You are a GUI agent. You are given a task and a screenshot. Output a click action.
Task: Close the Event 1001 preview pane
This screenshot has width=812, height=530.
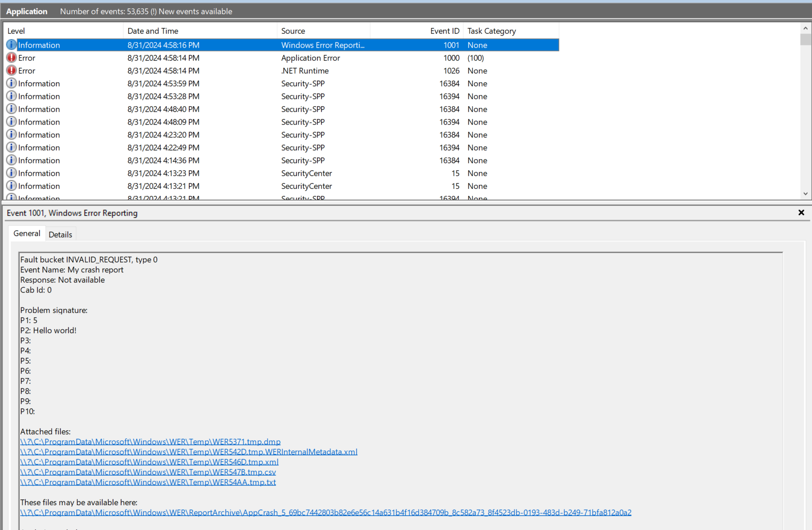click(x=801, y=213)
